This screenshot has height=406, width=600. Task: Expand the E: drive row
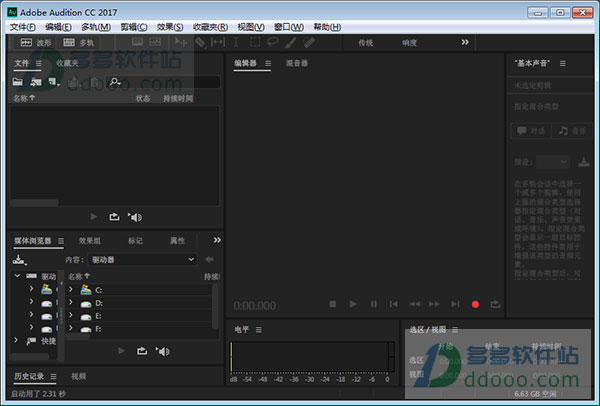71,315
